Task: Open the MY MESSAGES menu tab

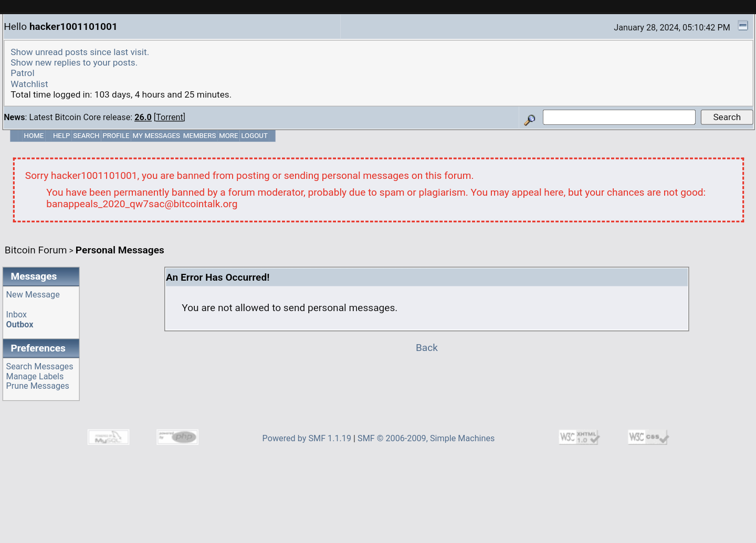Action: (x=156, y=136)
